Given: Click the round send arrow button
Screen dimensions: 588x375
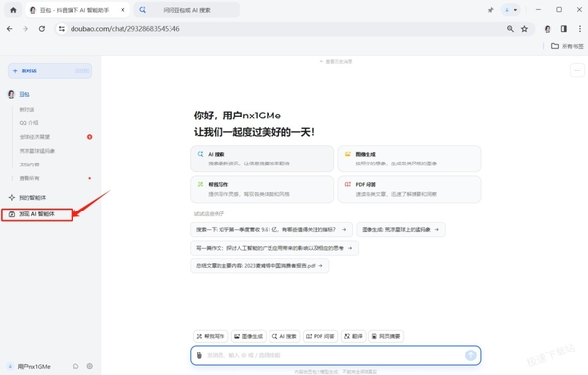Looking at the screenshot, I should point(471,355).
